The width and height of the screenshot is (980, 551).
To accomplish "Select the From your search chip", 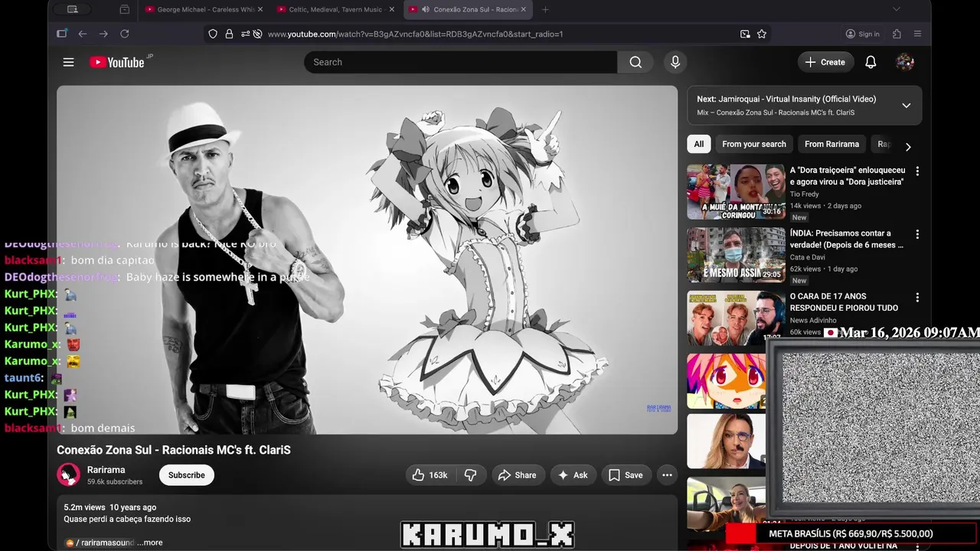I will tap(754, 144).
